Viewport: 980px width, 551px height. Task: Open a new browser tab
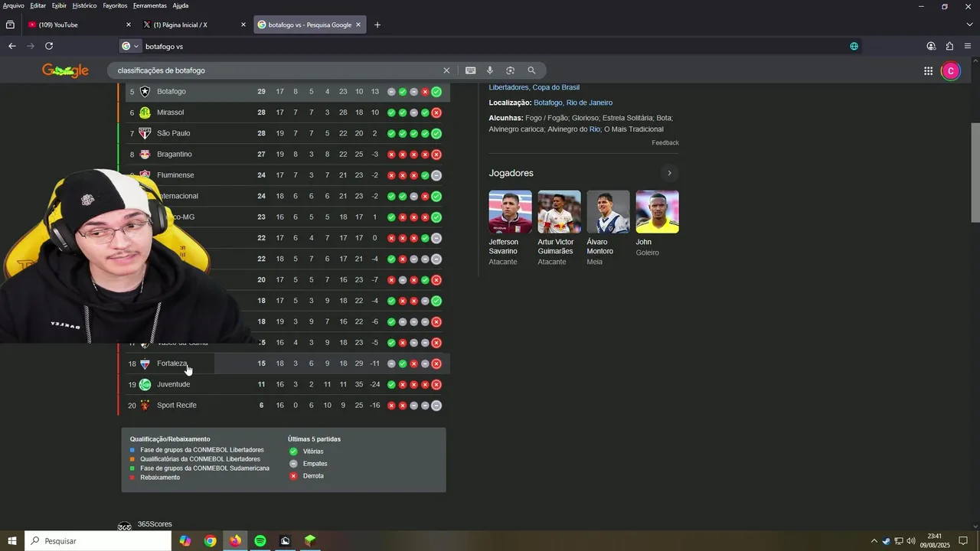click(x=377, y=24)
